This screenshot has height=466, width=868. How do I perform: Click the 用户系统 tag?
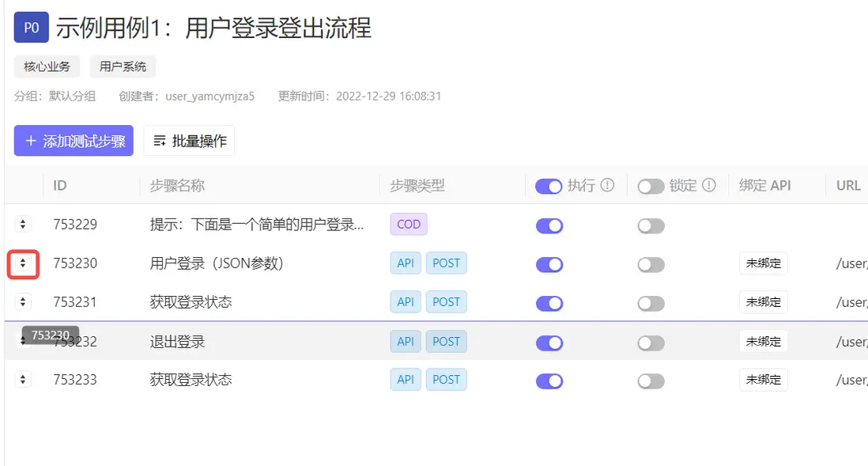point(123,66)
